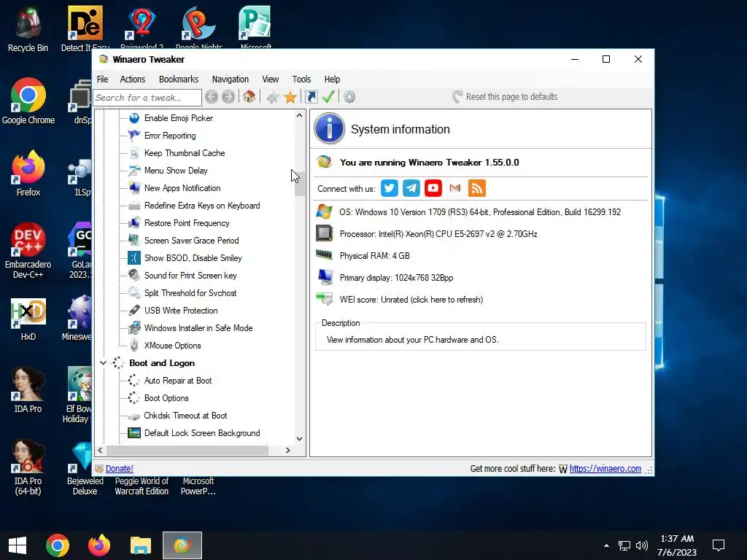747x560 pixels.
Task: Select Split Threshold for Svchost
Action: point(190,293)
